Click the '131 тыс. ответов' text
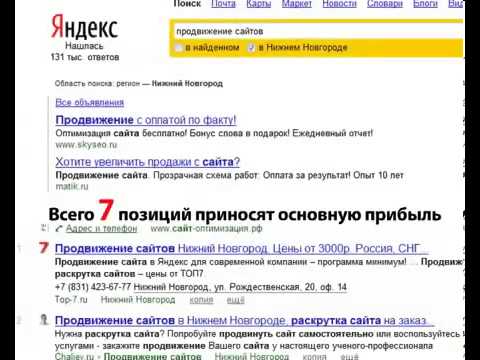This screenshot has width=480, height=360. 85,57
